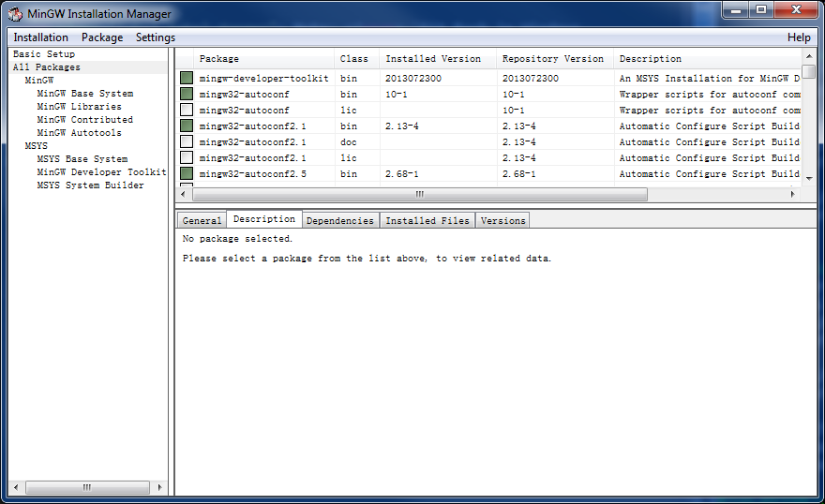Open the Installation menu
825x504 pixels.
[x=41, y=37]
